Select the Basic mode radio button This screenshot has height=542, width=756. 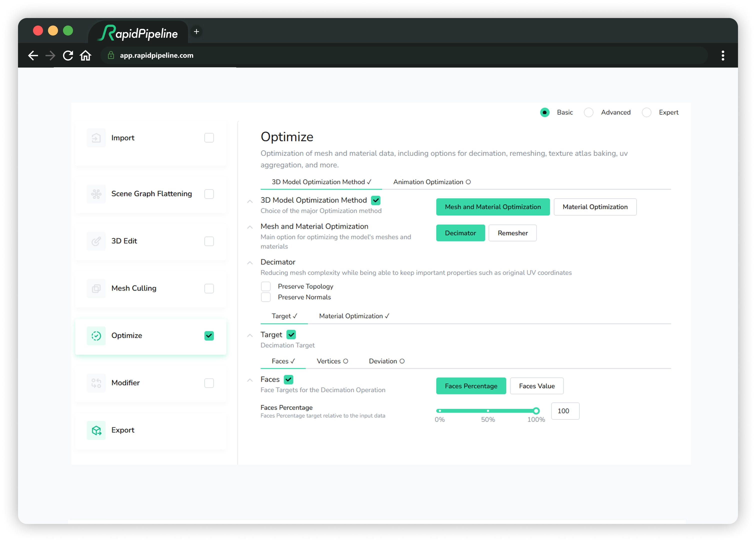(x=545, y=112)
